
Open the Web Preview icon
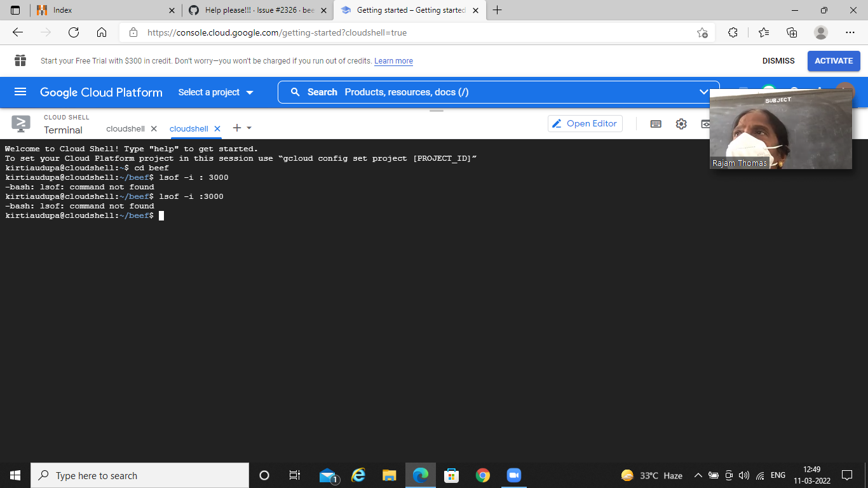pyautogui.click(x=705, y=123)
